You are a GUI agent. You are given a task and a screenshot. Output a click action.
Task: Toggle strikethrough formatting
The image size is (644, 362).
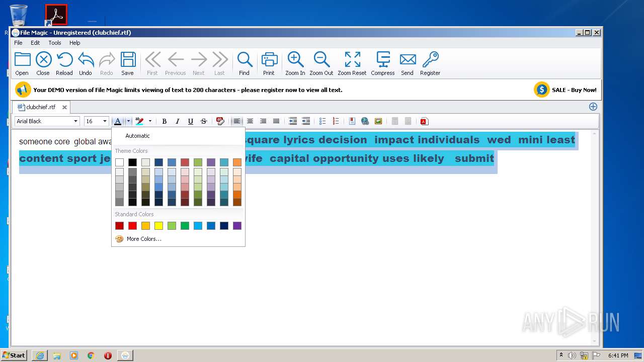(203, 121)
